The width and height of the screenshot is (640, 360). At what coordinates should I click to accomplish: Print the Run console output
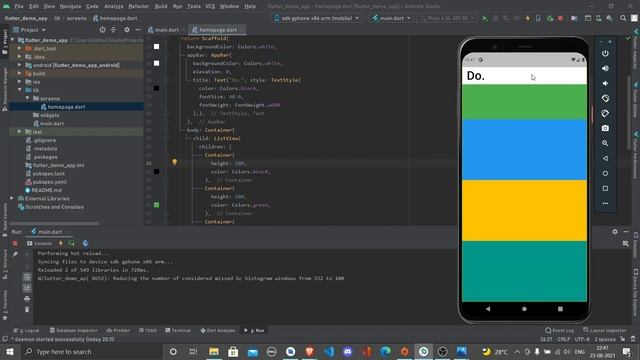[27, 299]
